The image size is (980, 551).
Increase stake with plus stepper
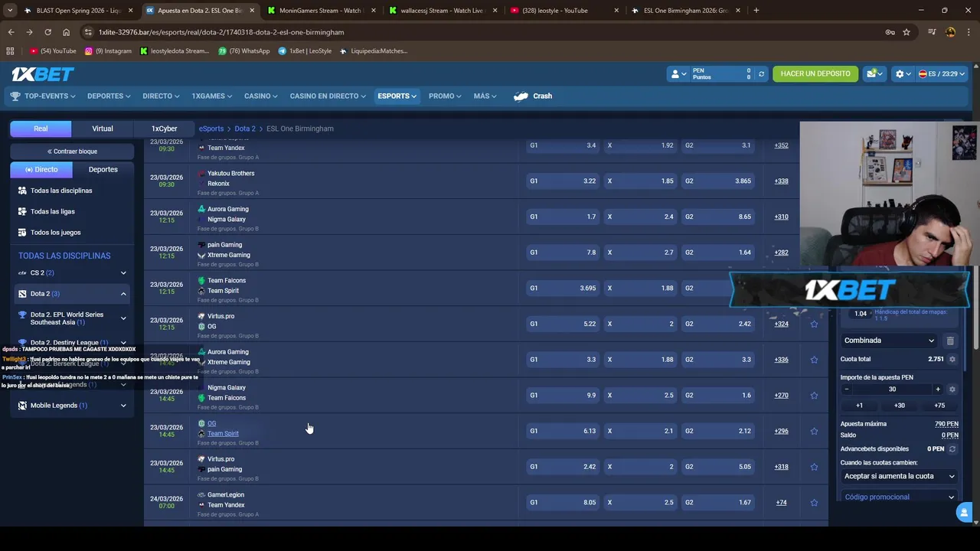pos(938,390)
